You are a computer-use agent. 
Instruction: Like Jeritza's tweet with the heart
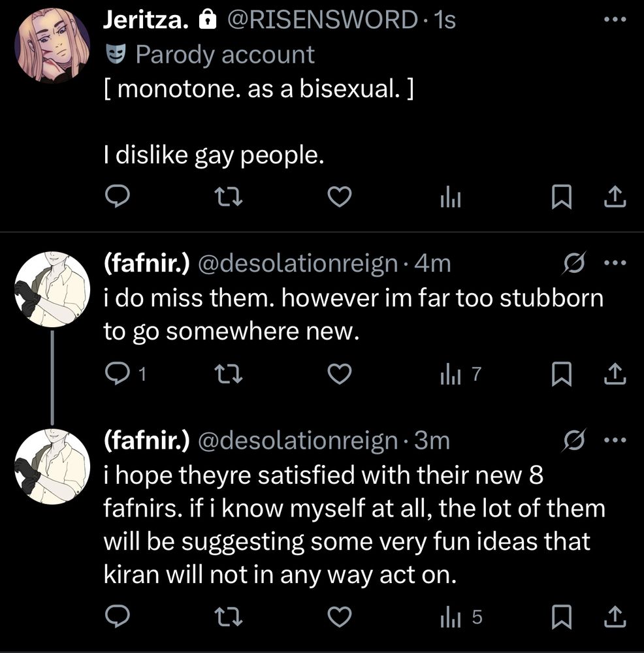(339, 197)
